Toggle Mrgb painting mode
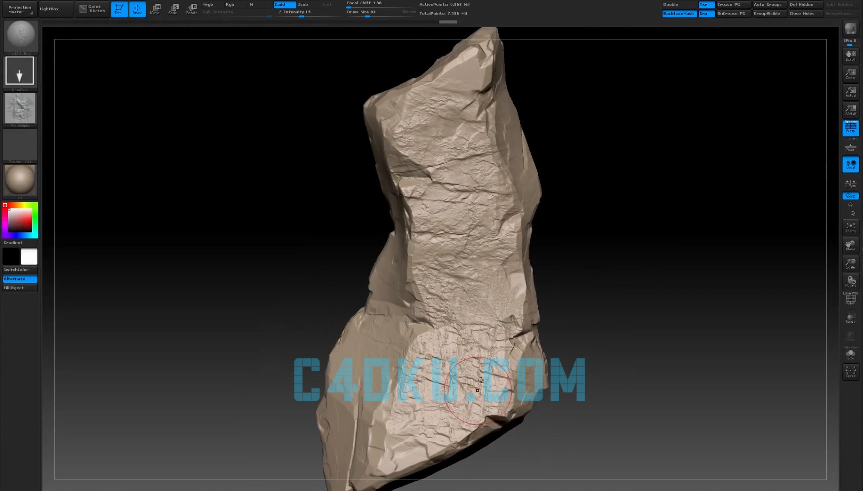This screenshot has width=863, height=491. [x=210, y=4]
